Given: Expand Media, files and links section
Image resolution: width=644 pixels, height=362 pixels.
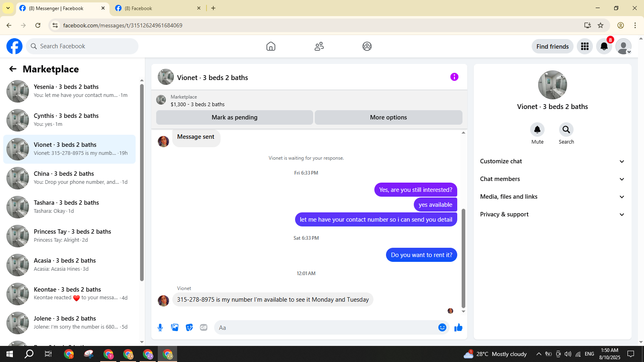Looking at the screenshot, I should (x=553, y=197).
